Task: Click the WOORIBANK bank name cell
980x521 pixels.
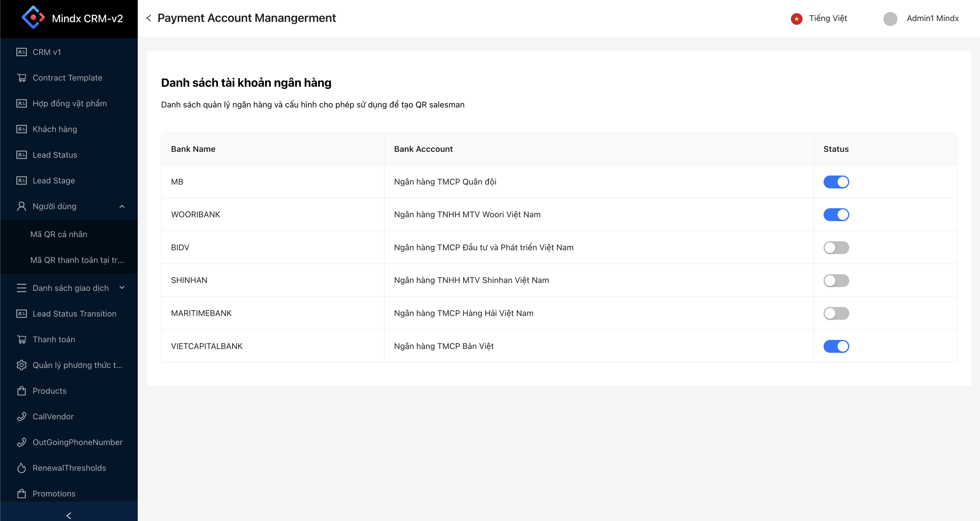Action: [x=196, y=215]
